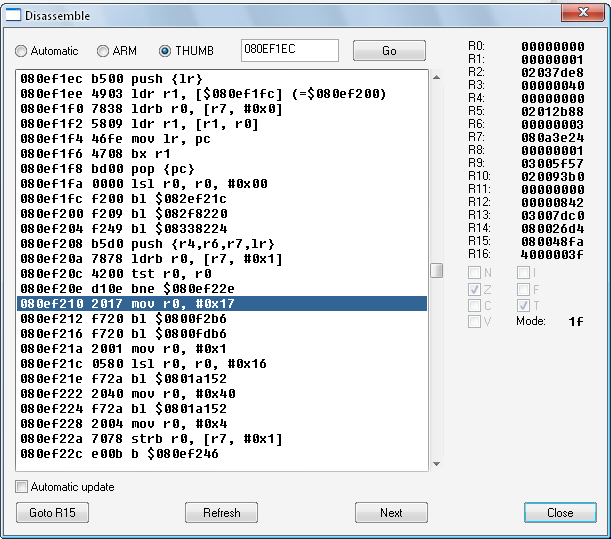Image resolution: width=611 pixels, height=539 pixels.
Task: Click the Refresh button
Action: pyautogui.click(x=221, y=513)
